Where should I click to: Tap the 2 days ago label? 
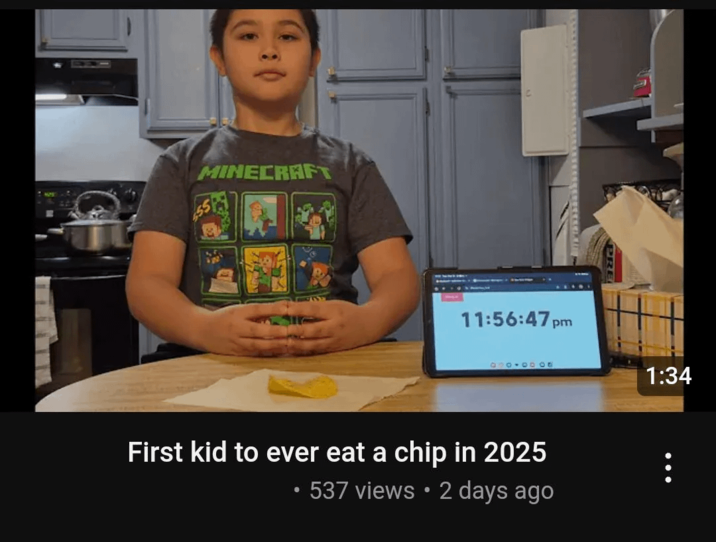point(496,491)
